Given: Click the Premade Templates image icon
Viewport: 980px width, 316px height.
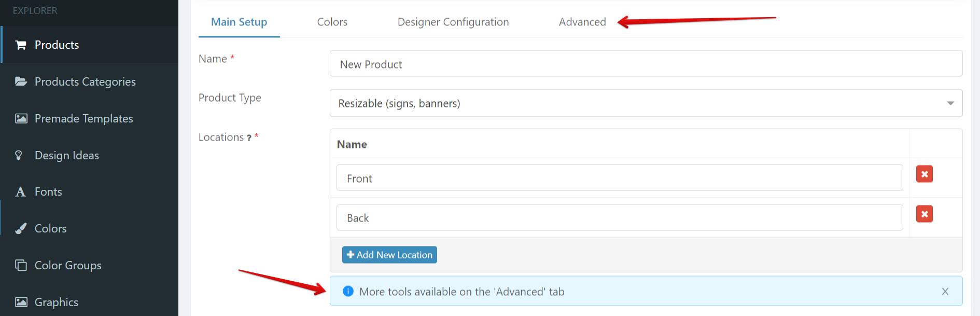Looking at the screenshot, I should tap(21, 118).
